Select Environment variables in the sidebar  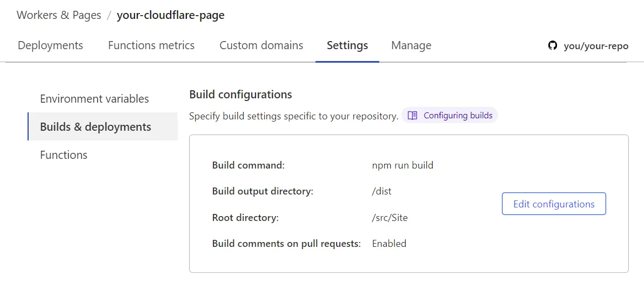tap(95, 99)
